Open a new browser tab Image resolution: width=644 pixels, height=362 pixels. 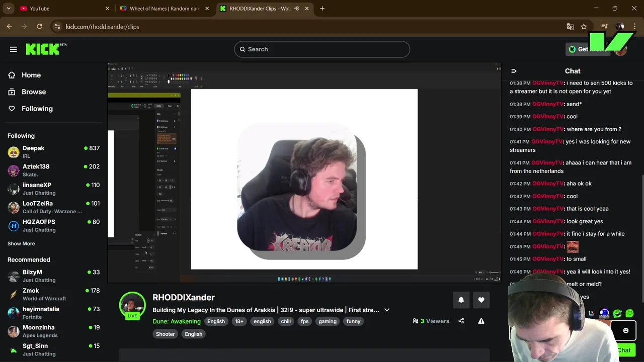click(x=322, y=9)
